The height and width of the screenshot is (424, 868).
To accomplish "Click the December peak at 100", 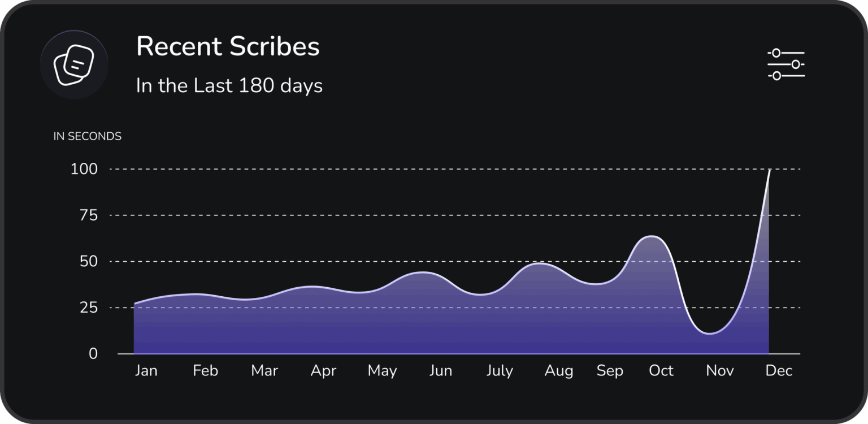I will click(769, 170).
